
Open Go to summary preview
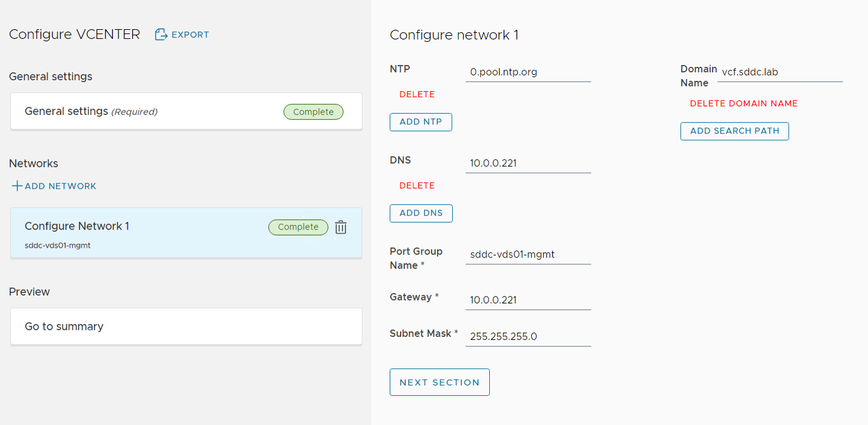(186, 327)
